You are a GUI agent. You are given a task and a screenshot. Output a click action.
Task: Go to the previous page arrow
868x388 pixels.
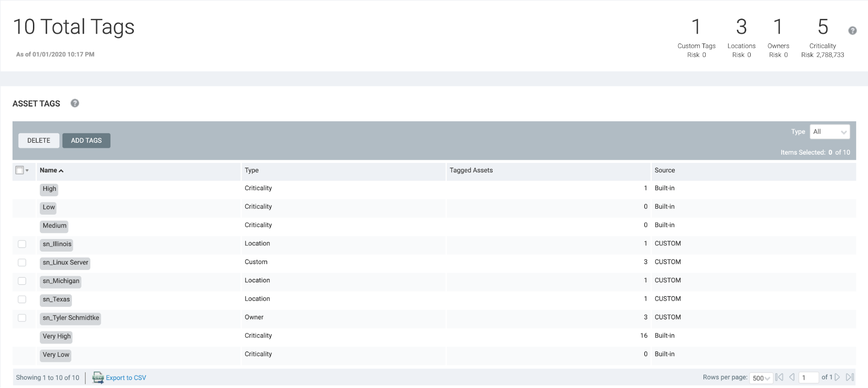point(792,377)
